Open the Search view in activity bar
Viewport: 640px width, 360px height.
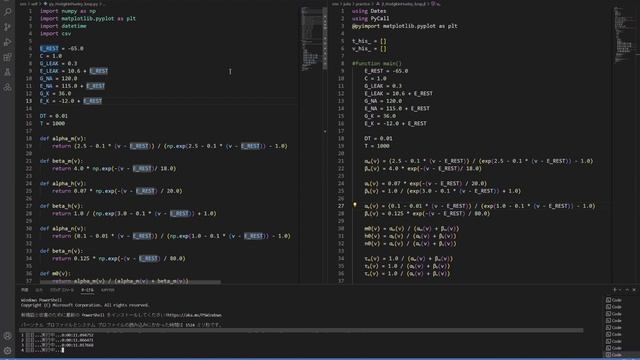[x=7, y=12]
